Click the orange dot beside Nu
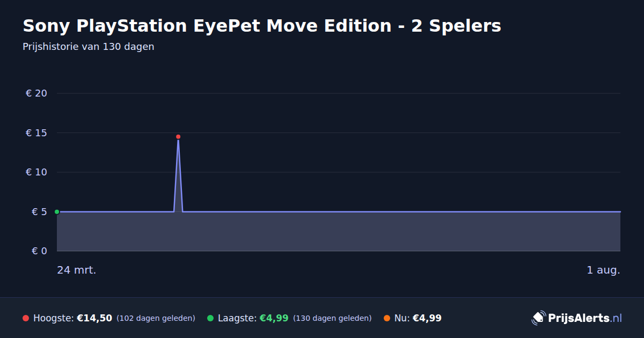This screenshot has width=644, height=338. (387, 318)
